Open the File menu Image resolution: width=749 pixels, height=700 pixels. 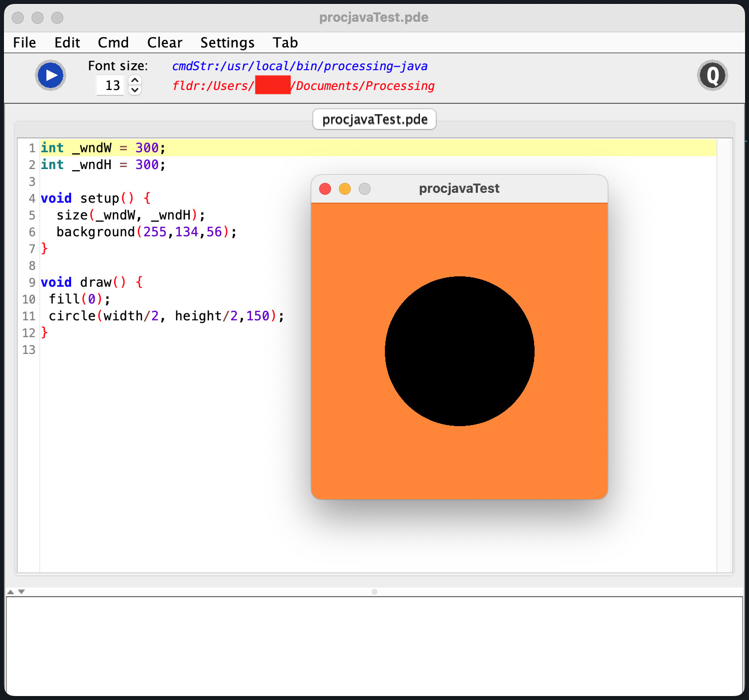click(24, 43)
